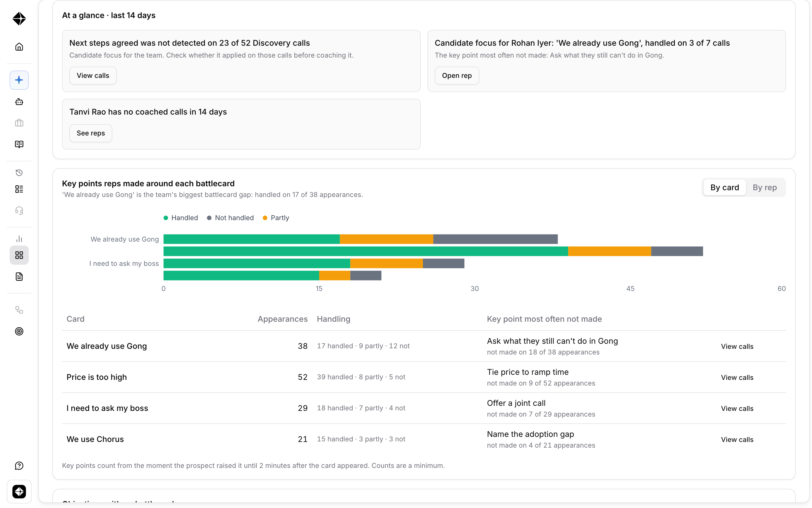Click See reps for Tanvi Rao
Viewport: 812px width, 508px height.
[91, 133]
